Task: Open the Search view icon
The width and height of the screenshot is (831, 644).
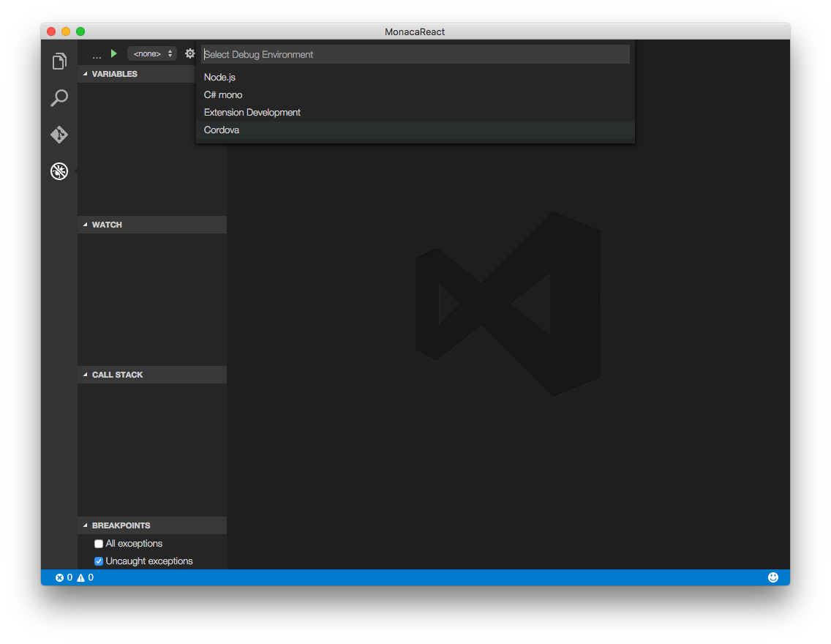Action: click(x=59, y=98)
